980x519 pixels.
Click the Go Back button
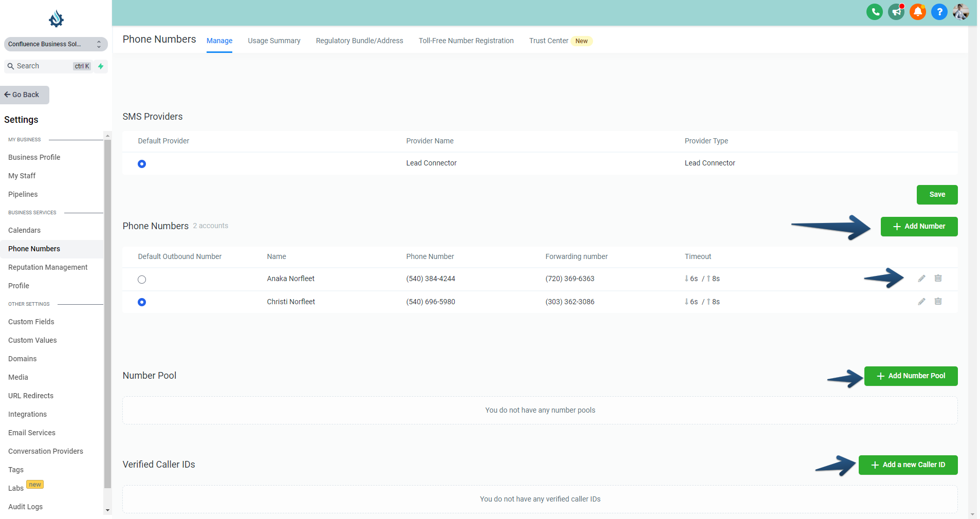24,95
